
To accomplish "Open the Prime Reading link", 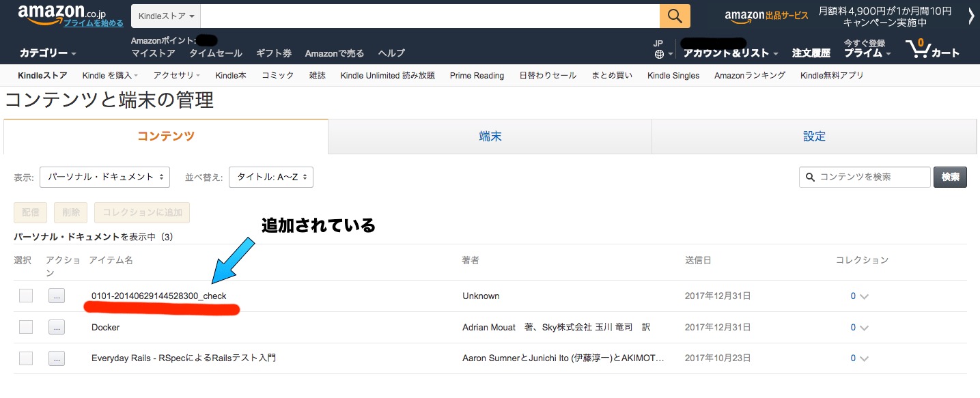I will (476, 75).
